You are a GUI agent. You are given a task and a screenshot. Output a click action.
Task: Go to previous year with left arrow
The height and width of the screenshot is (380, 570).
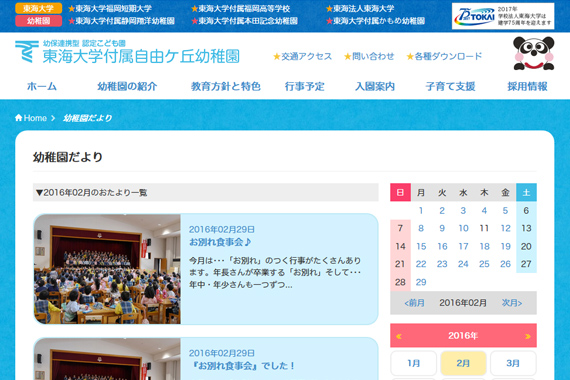click(x=398, y=336)
